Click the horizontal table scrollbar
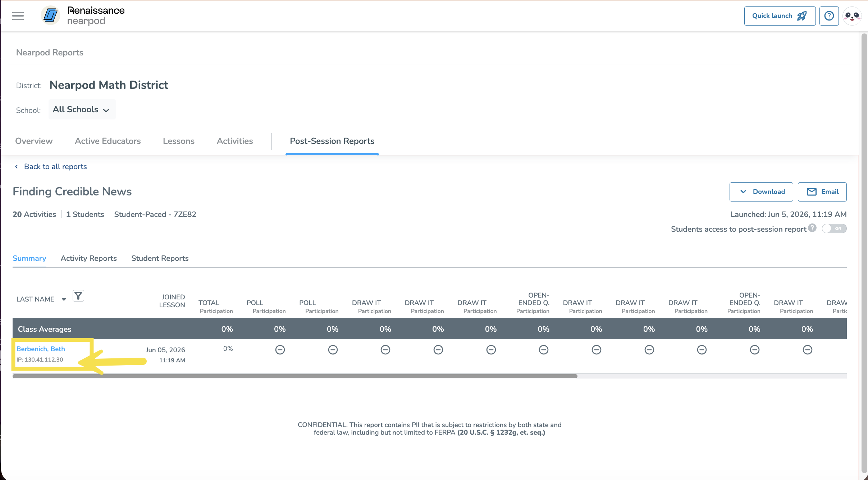Screen dimensions: 868x480 (x=295, y=376)
